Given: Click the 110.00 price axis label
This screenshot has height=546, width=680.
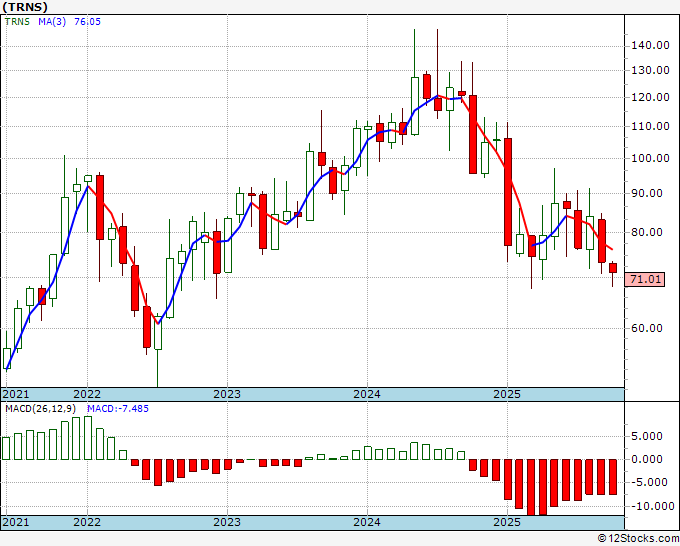Looking at the screenshot, I should (650, 126).
